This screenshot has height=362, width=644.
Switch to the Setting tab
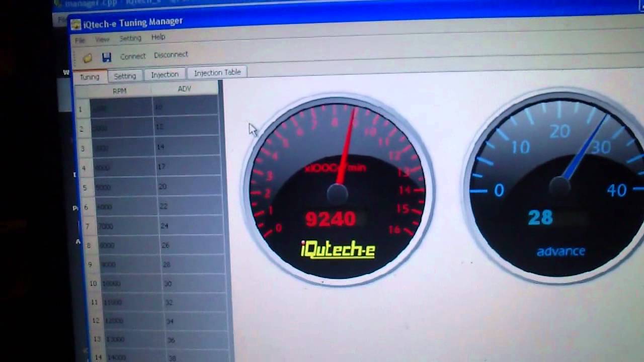click(125, 76)
